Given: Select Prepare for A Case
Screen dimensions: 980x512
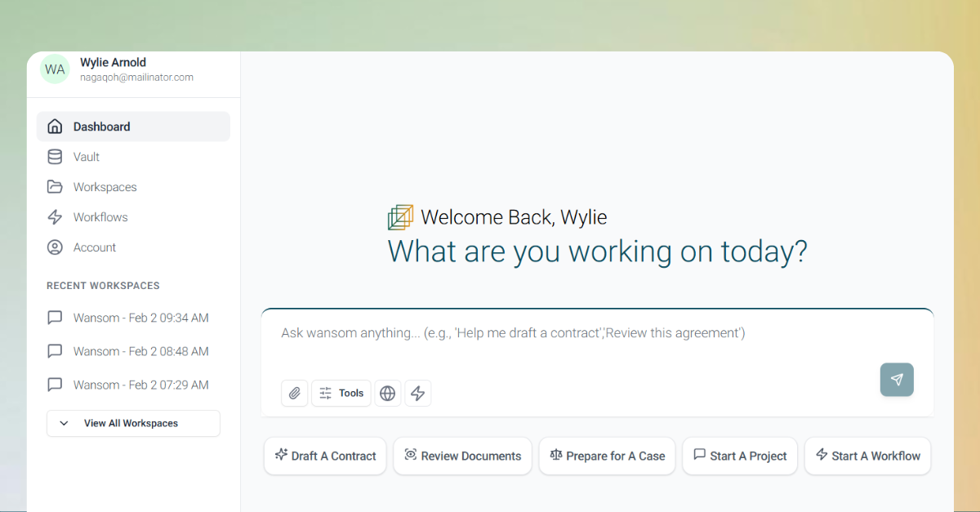Looking at the screenshot, I should [608, 456].
